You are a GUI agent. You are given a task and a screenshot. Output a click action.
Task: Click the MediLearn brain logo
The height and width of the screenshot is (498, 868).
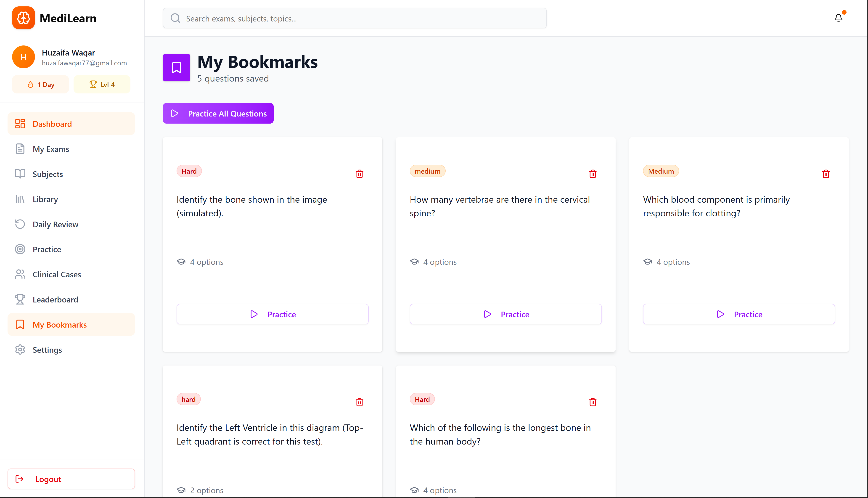[23, 18]
